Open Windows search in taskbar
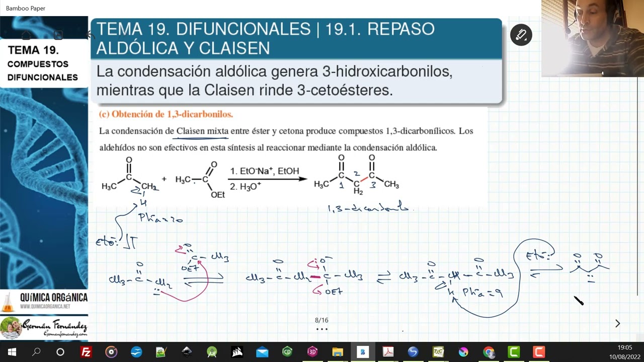The width and height of the screenshot is (644, 362). (x=36, y=352)
